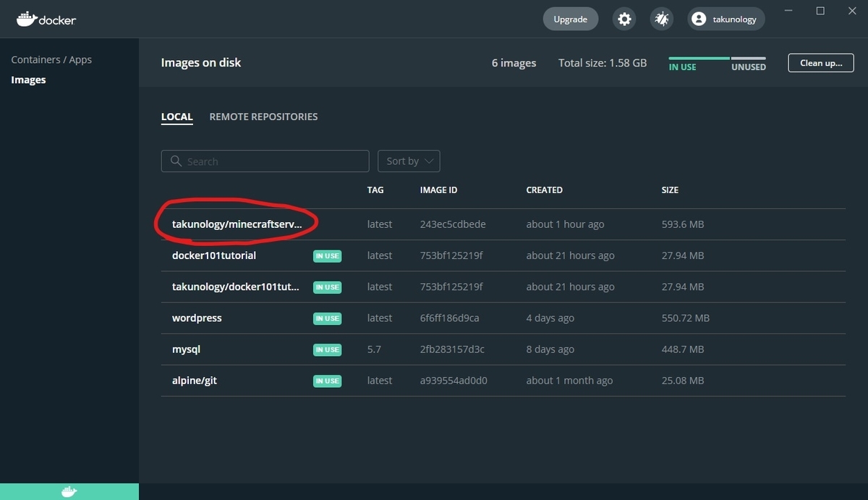Click size 448.7 MB
This screenshot has height=500, width=868.
point(683,349)
